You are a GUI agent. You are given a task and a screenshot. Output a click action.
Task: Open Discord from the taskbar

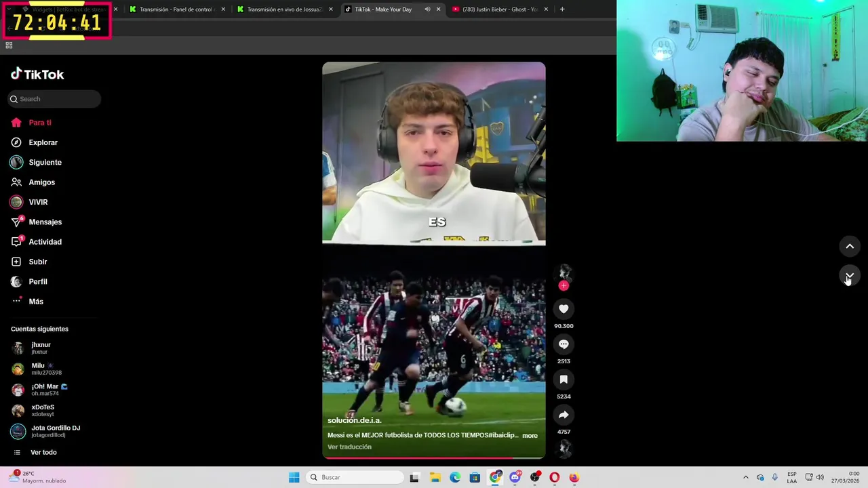[x=515, y=477]
